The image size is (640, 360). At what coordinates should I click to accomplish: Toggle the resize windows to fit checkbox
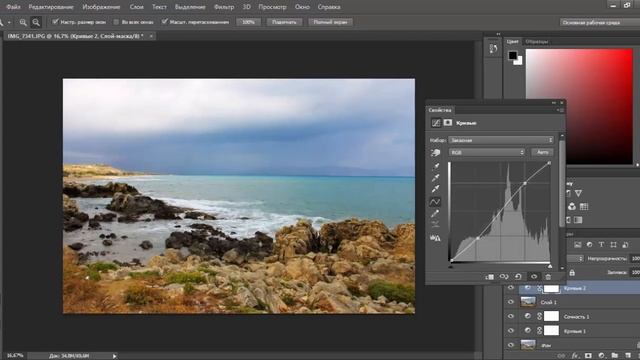pos(55,22)
